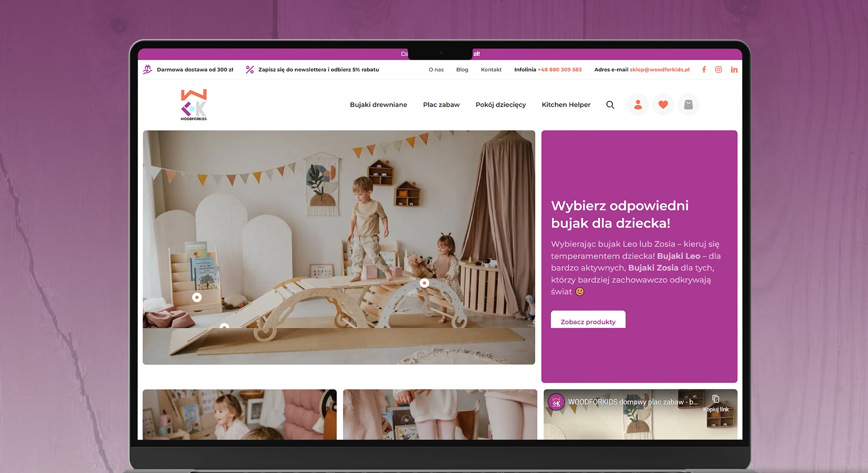Open the Bujaki drewniane menu

(378, 105)
